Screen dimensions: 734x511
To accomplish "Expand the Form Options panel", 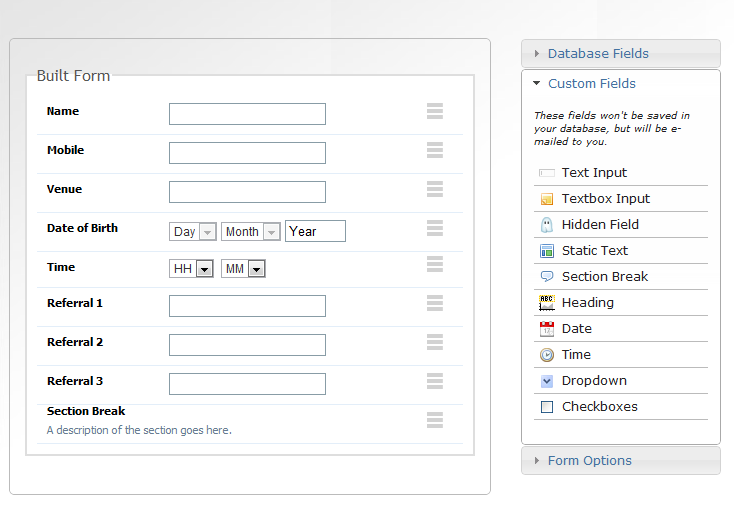I will [621, 461].
